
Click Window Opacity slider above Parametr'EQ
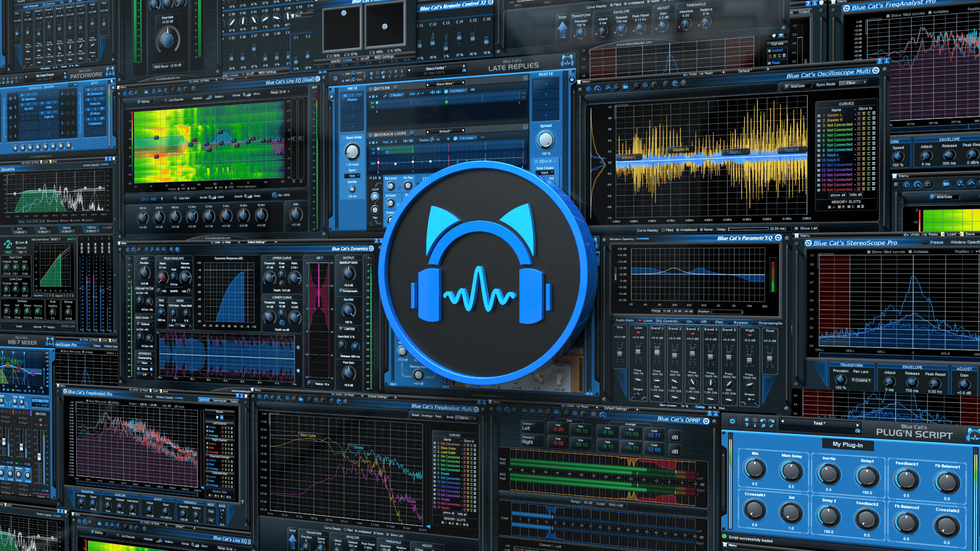643,239
